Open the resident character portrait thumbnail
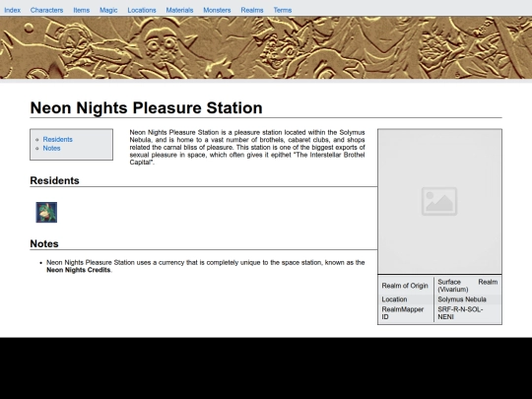532x399 pixels. [46, 213]
